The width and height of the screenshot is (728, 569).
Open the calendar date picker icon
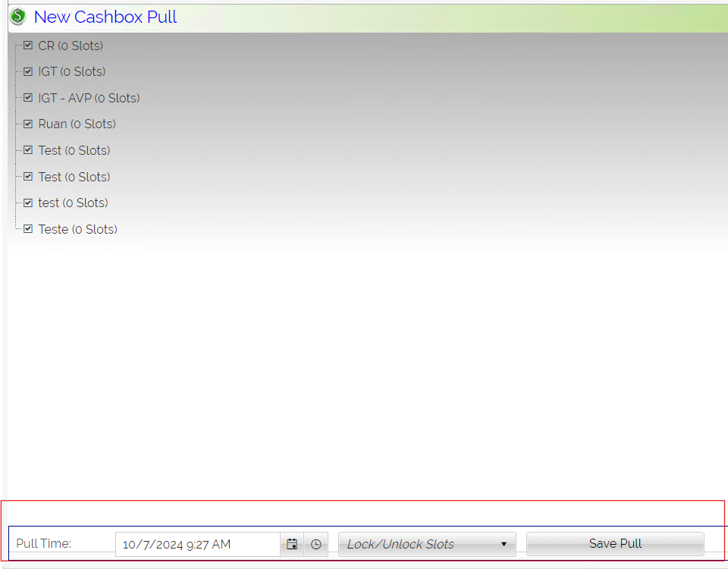(292, 545)
